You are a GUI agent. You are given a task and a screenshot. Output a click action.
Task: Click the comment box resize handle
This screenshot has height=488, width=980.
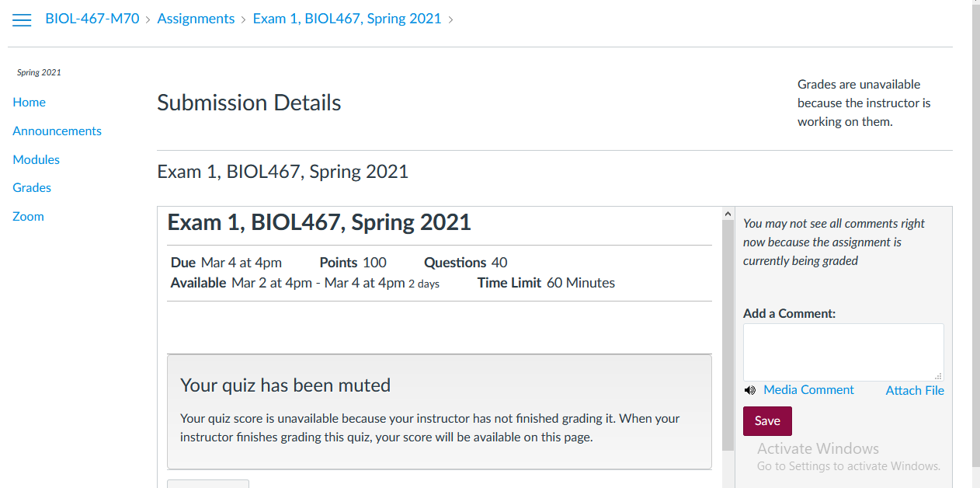coord(938,375)
